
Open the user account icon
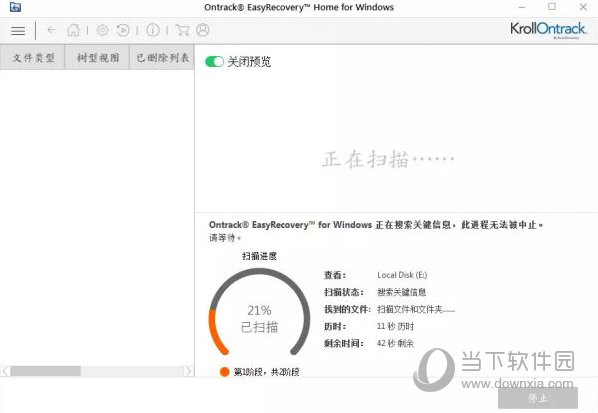(203, 30)
